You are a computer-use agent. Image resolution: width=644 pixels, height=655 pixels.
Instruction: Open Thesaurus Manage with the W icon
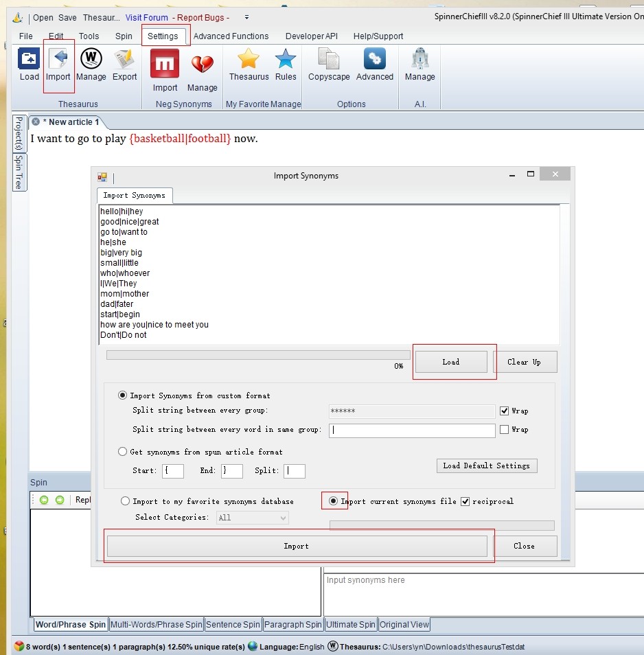[91, 60]
